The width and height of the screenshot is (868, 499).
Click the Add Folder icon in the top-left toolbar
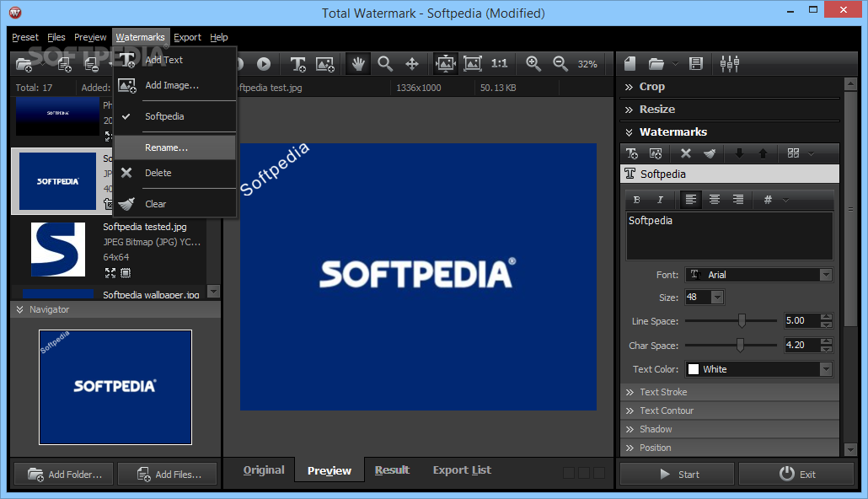(24, 64)
